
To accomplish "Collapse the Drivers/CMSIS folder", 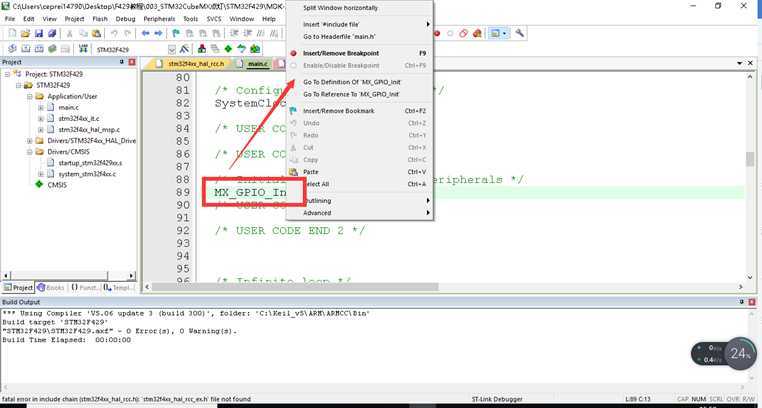I will 30,152.
